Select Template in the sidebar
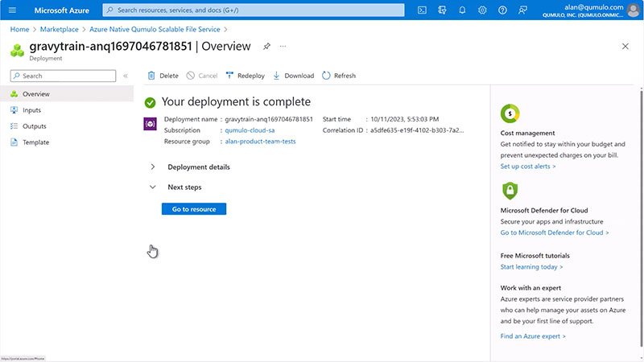The height and width of the screenshot is (362, 644). (35, 142)
